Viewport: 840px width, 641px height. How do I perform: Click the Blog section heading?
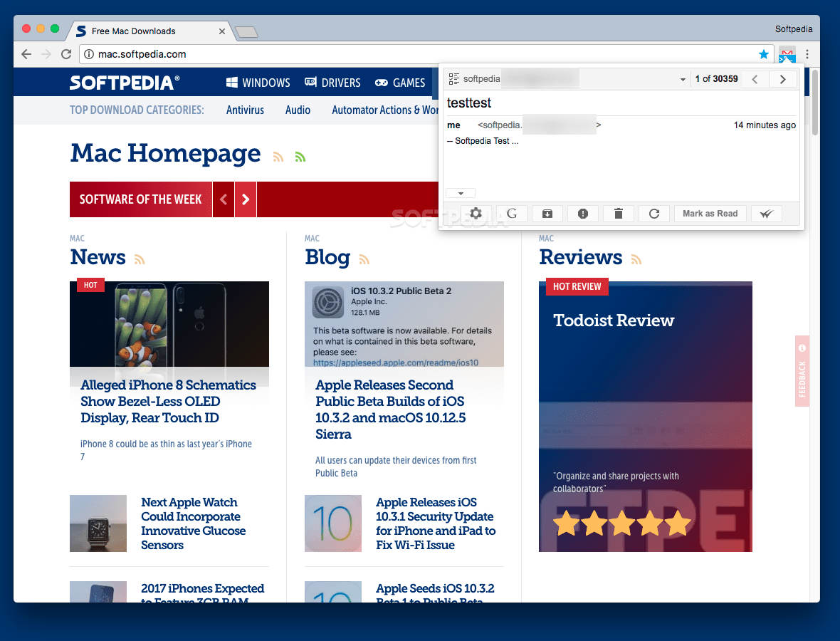pos(327,257)
